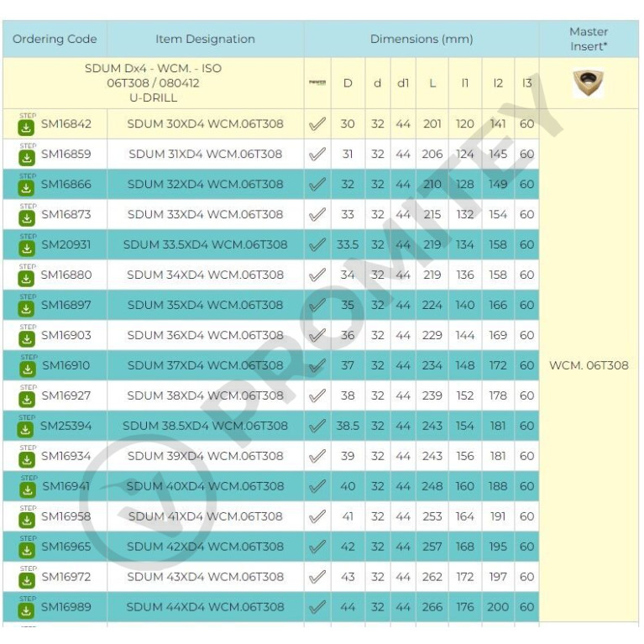Click L value 229 in SM16903 row
This screenshot has width=644, height=644.
432,335
